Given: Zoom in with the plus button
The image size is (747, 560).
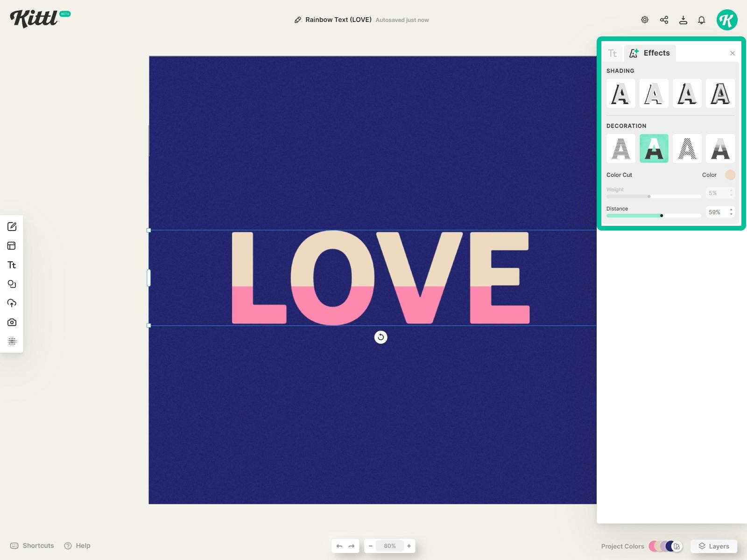Looking at the screenshot, I should [x=409, y=546].
